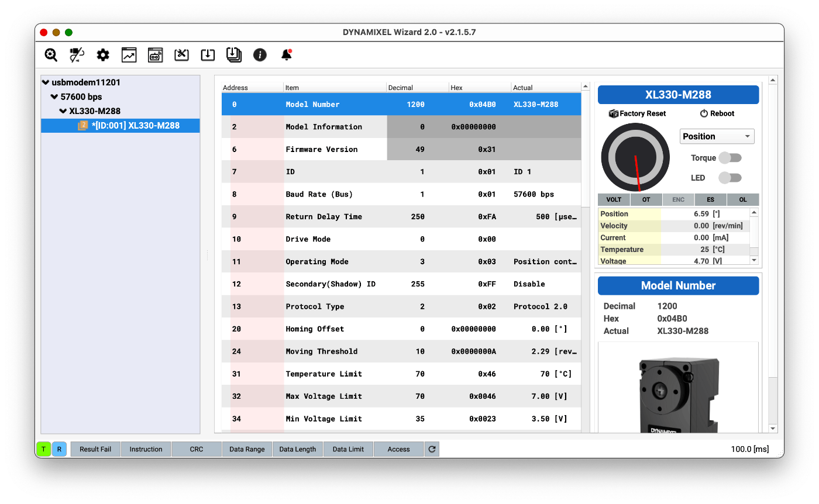Viewport: 819px width, 504px height.
Task: Click the Data Length status cell
Action: pos(298,449)
